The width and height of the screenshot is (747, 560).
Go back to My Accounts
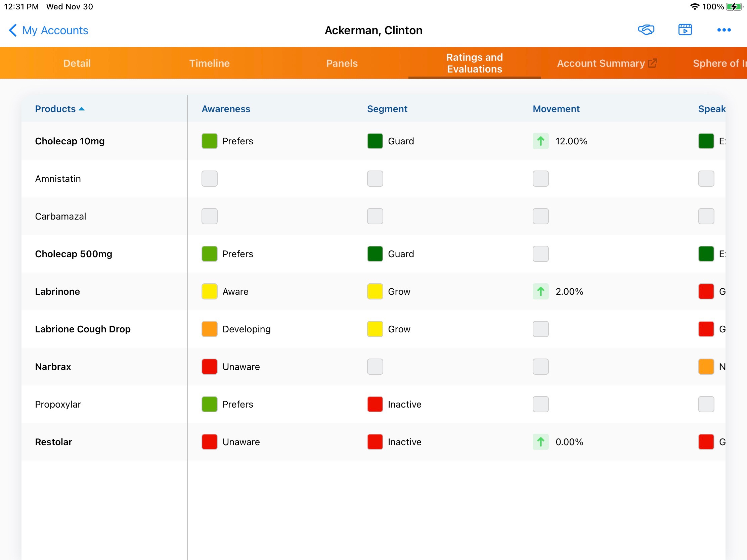click(55, 30)
